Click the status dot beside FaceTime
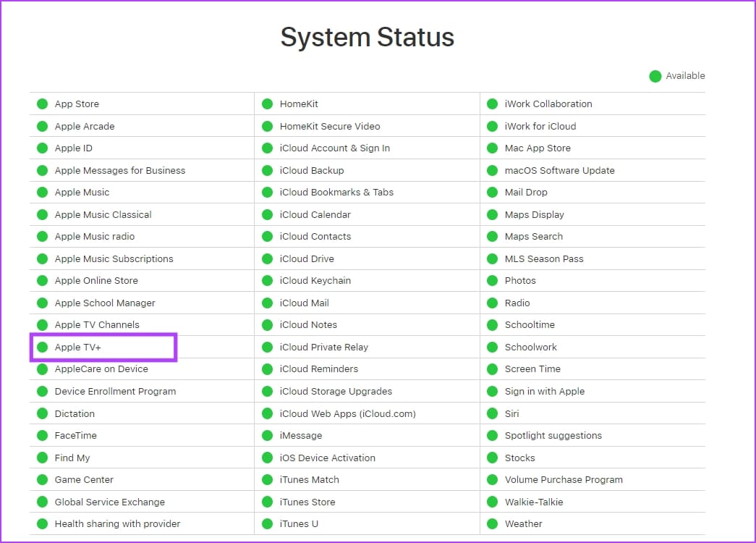Image resolution: width=756 pixels, height=543 pixels. (x=43, y=435)
